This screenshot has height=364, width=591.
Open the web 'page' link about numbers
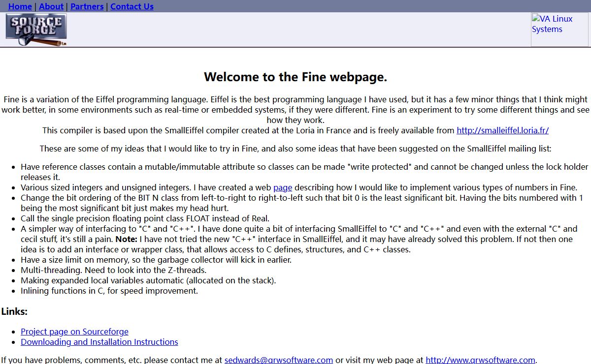tap(283, 187)
